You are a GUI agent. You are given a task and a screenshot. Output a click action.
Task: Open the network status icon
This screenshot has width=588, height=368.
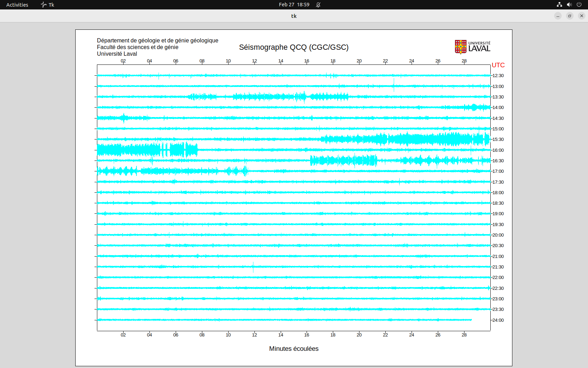(x=559, y=5)
